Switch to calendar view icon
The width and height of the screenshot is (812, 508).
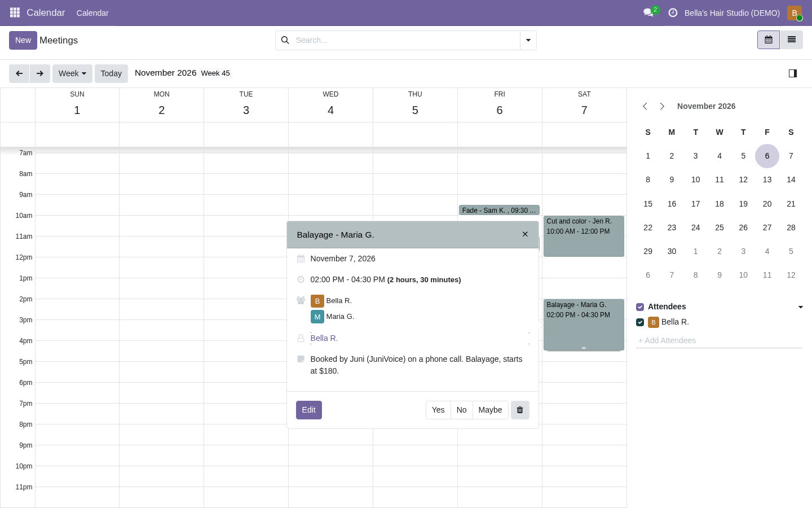pyautogui.click(x=769, y=40)
